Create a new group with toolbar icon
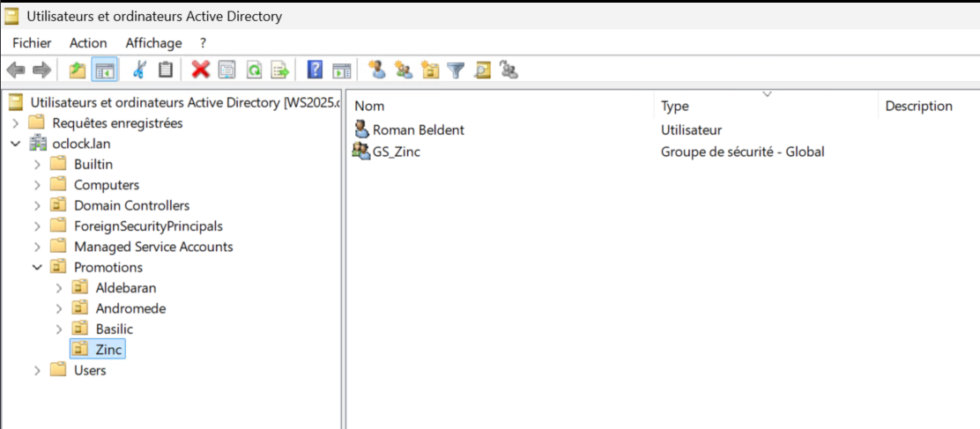The image size is (980, 429). (404, 70)
